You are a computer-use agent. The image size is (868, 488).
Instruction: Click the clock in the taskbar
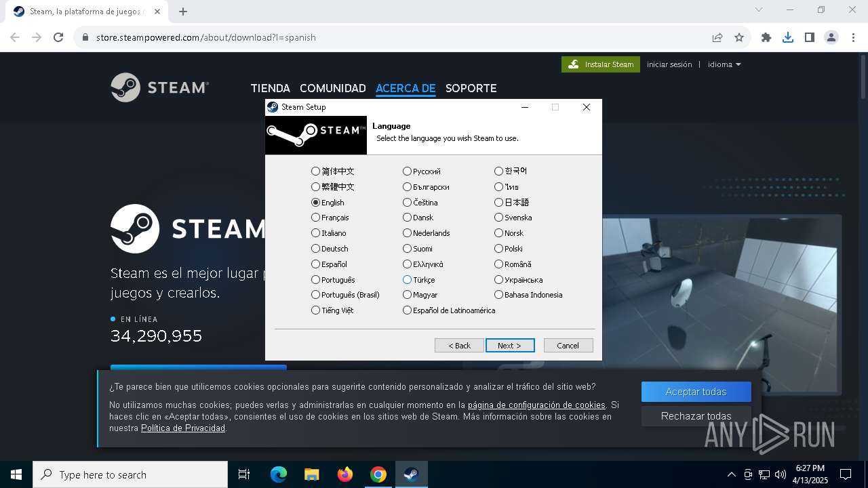(x=810, y=474)
